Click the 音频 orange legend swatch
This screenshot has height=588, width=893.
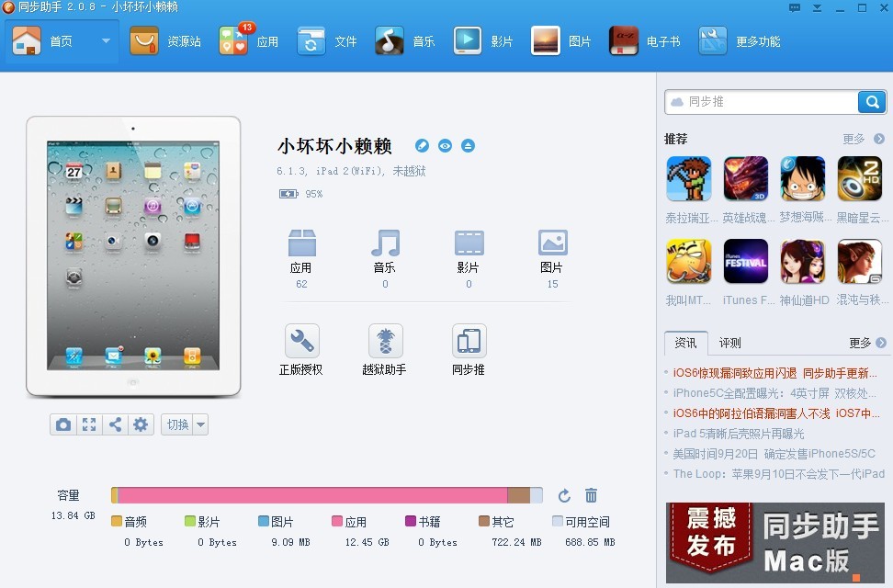(116, 521)
